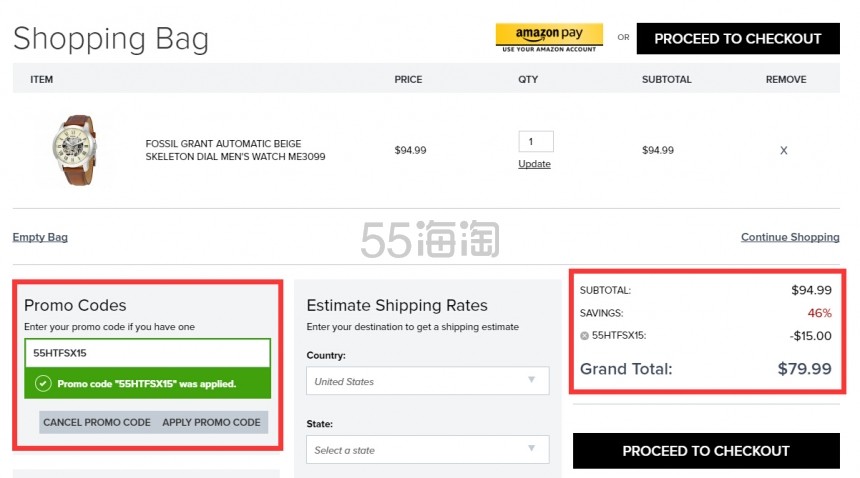Pay using the Amazon Pay button

coord(549,37)
